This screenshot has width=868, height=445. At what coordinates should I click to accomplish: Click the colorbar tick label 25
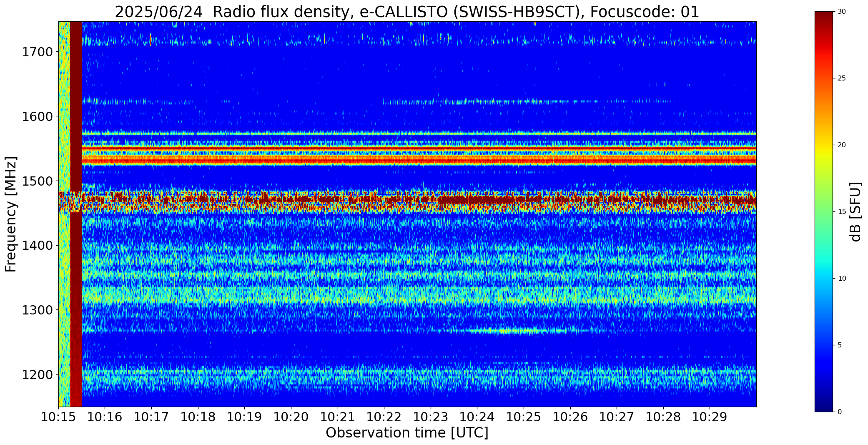842,78
